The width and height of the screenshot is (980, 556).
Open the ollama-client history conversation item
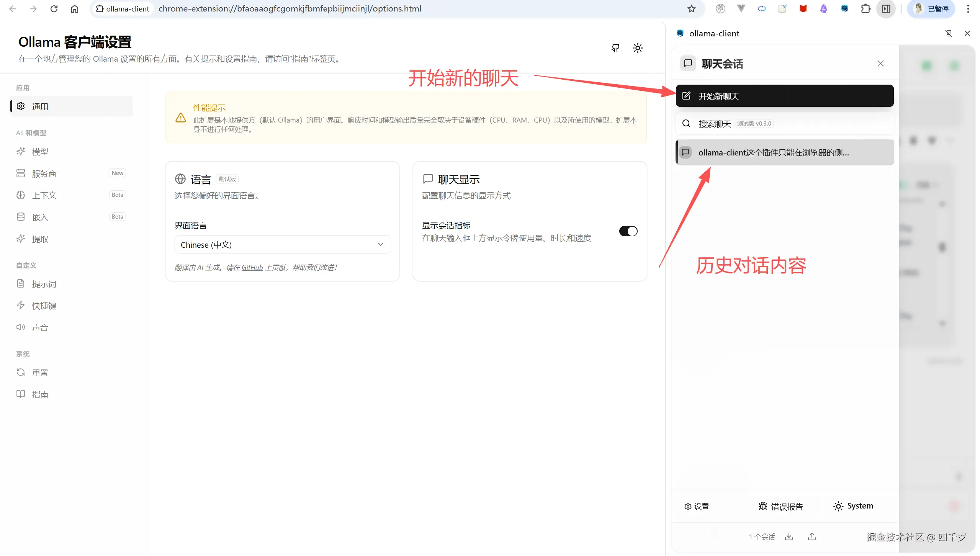(784, 153)
